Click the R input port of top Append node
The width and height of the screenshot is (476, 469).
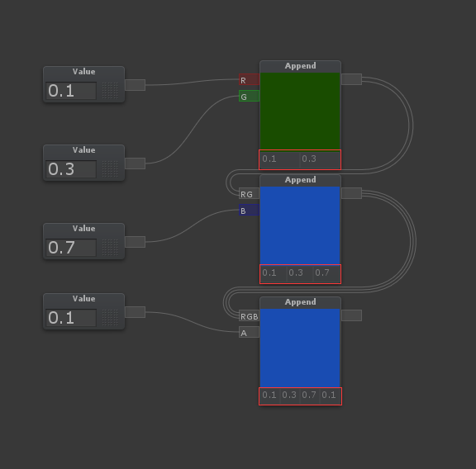pos(249,79)
